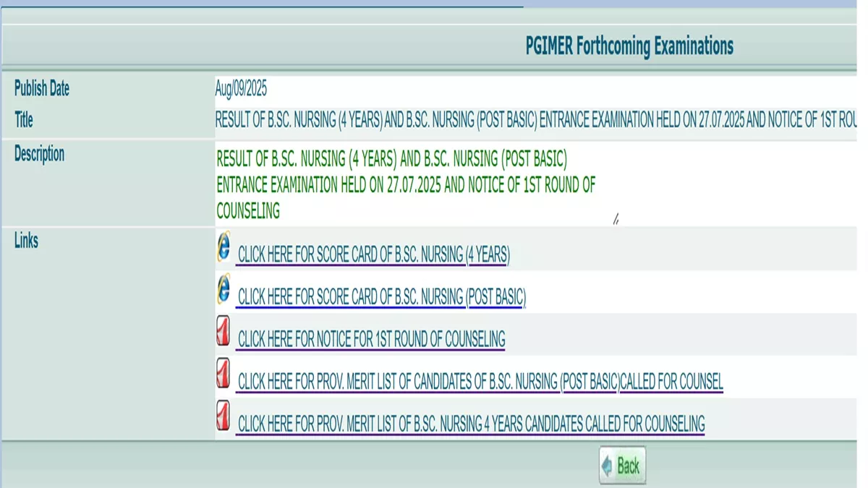Open score card link for B.Sc. Nursing (4 Years)
Viewport: 868px width, 488px height.
coord(374,254)
